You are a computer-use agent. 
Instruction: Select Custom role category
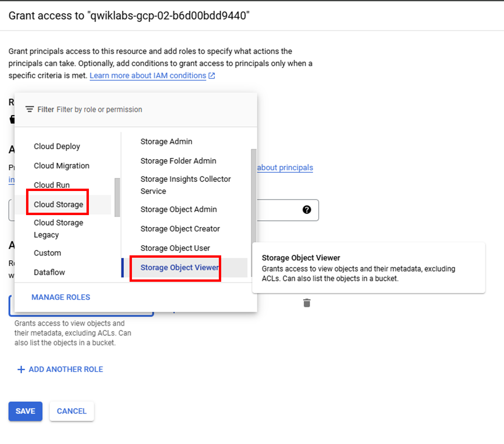(x=47, y=253)
